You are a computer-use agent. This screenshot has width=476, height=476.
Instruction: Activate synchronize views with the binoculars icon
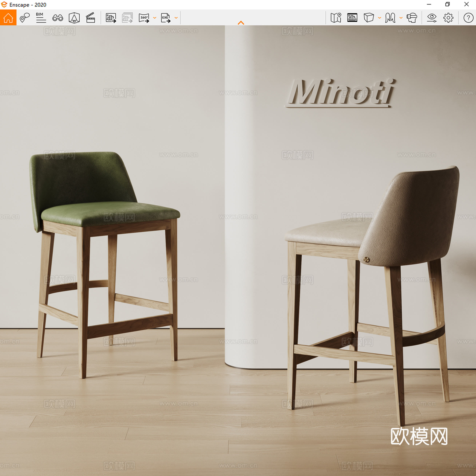click(57, 18)
